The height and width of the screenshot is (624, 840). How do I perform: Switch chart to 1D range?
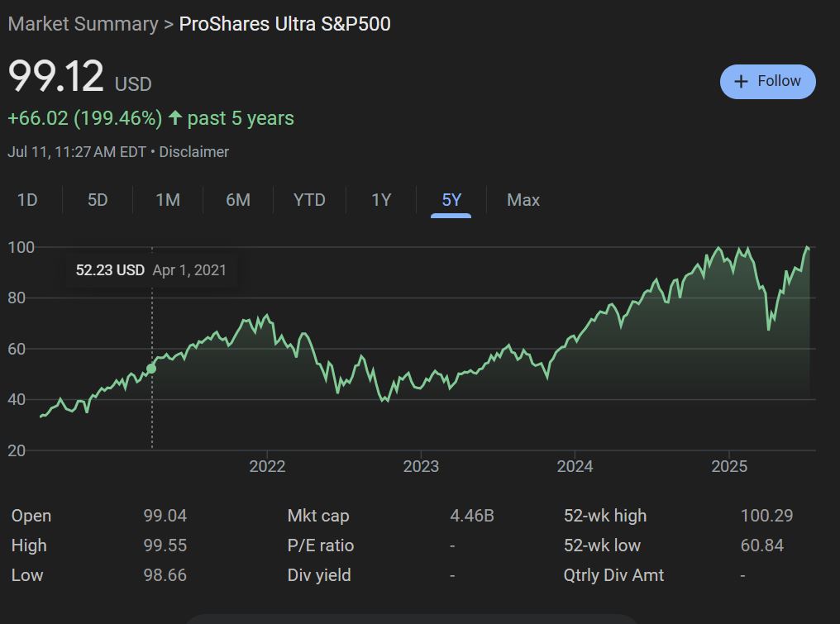(x=27, y=200)
